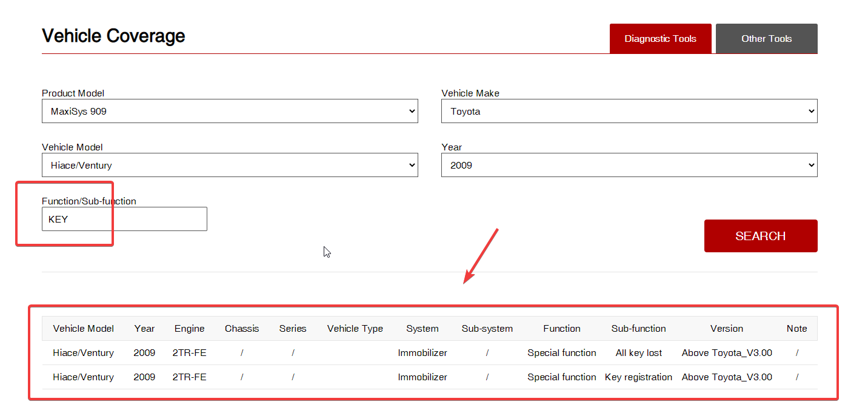Image resolution: width=868 pixels, height=413 pixels.
Task: Click the Vehicle Model column header in results table
Action: [83, 329]
